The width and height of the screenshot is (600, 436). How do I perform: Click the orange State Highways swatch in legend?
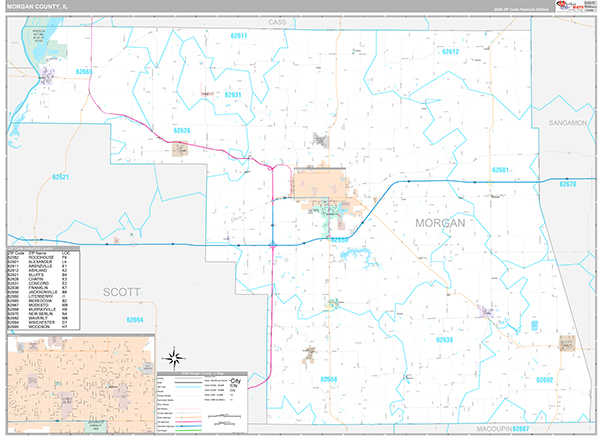(189, 417)
